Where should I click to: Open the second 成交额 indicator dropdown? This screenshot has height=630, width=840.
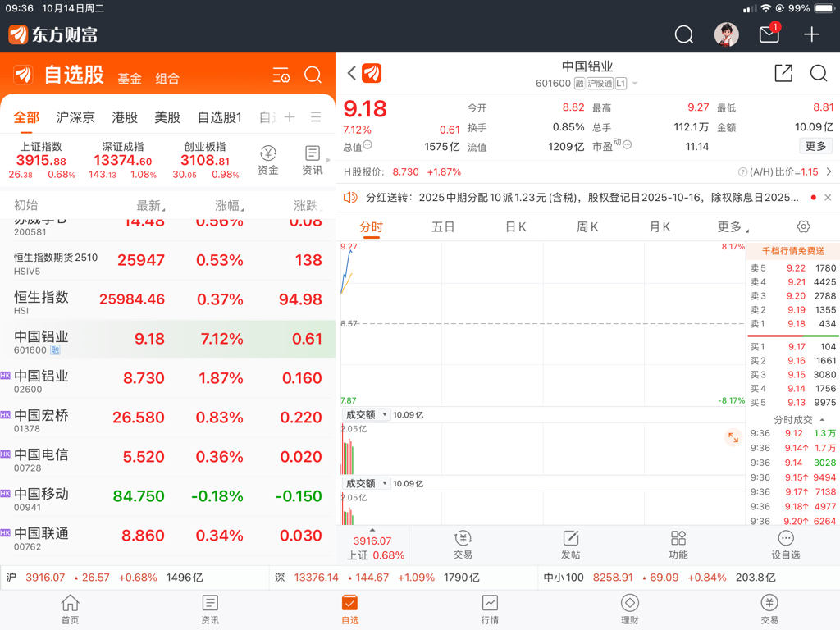coord(367,483)
